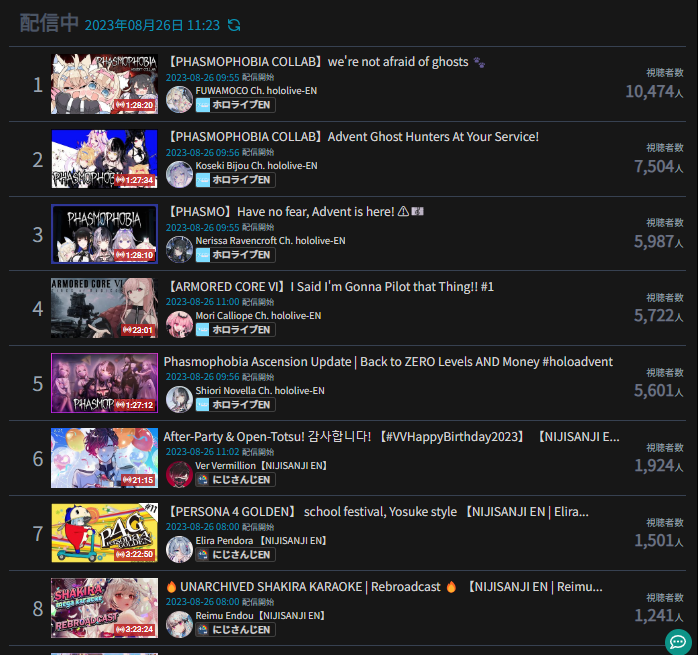Open title 'After-Party & Open-Totsu!' link
Screen dimensions: 698x655
coord(391,436)
